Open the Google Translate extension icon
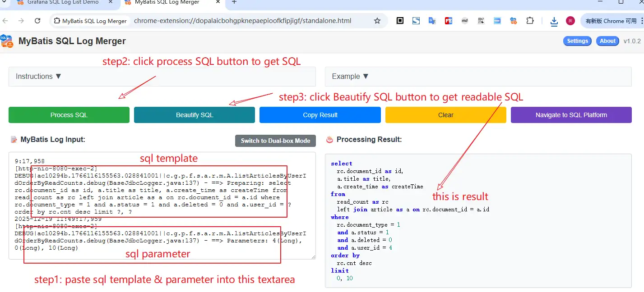Viewport: 644px width, 292px height. (432, 21)
